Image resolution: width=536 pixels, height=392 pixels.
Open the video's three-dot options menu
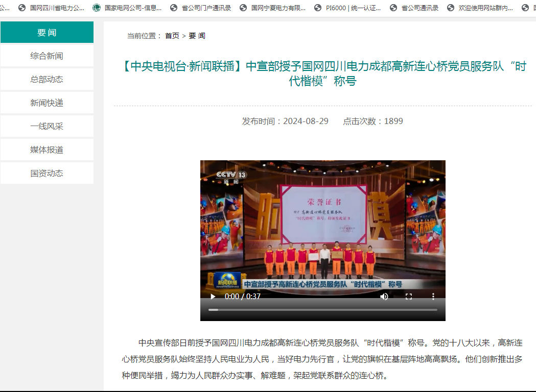(x=433, y=297)
